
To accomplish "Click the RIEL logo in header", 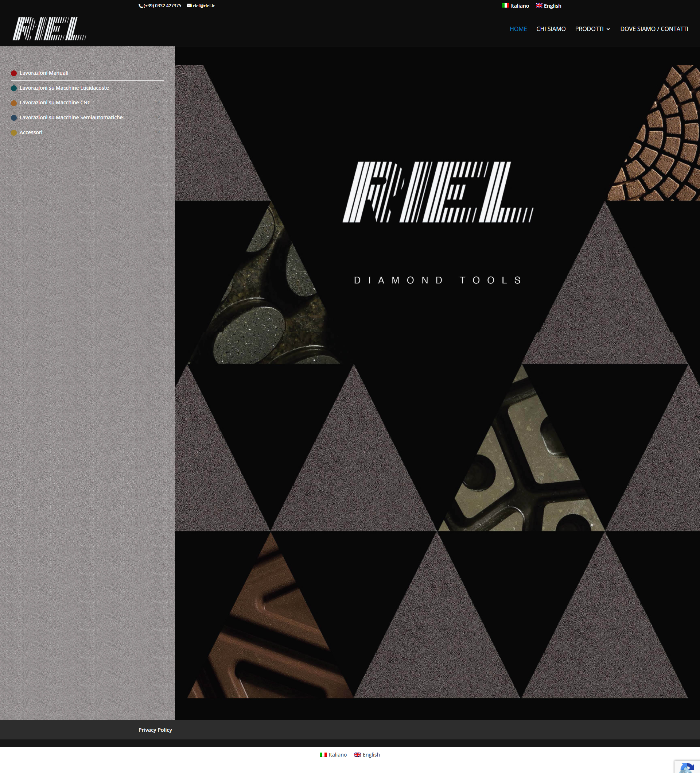I will 49,29.
